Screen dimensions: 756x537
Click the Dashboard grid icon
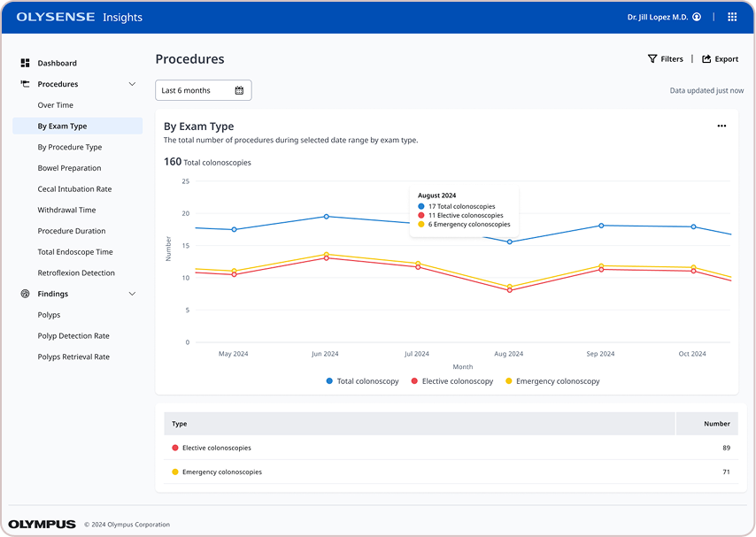[25, 63]
